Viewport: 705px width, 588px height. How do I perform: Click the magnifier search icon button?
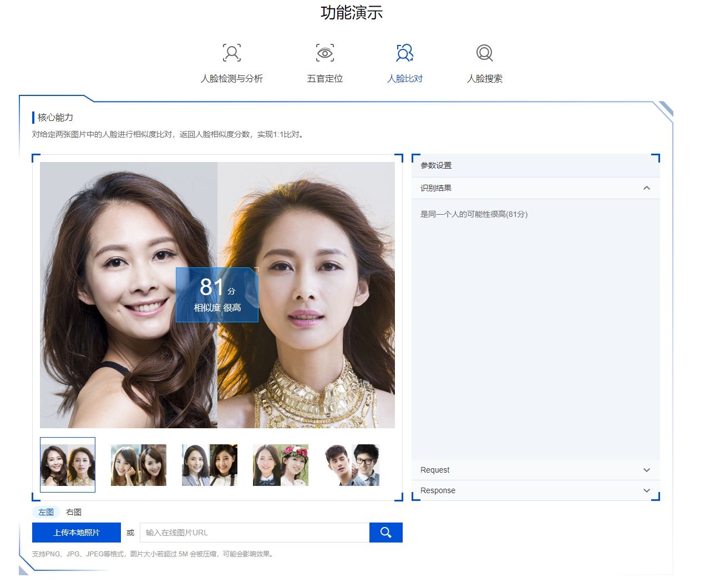click(386, 533)
